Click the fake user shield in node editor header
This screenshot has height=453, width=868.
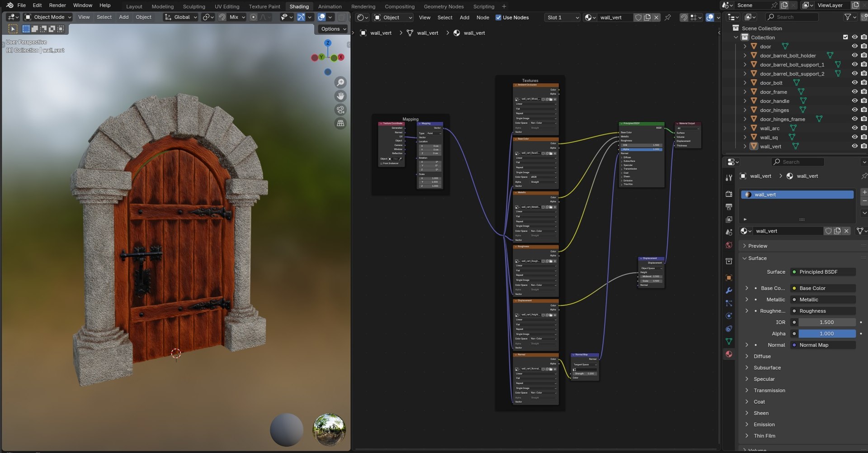[x=638, y=18]
